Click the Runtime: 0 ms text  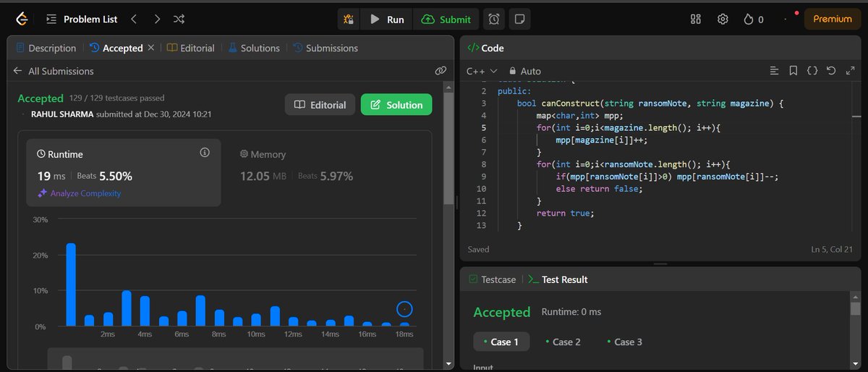[571, 312]
